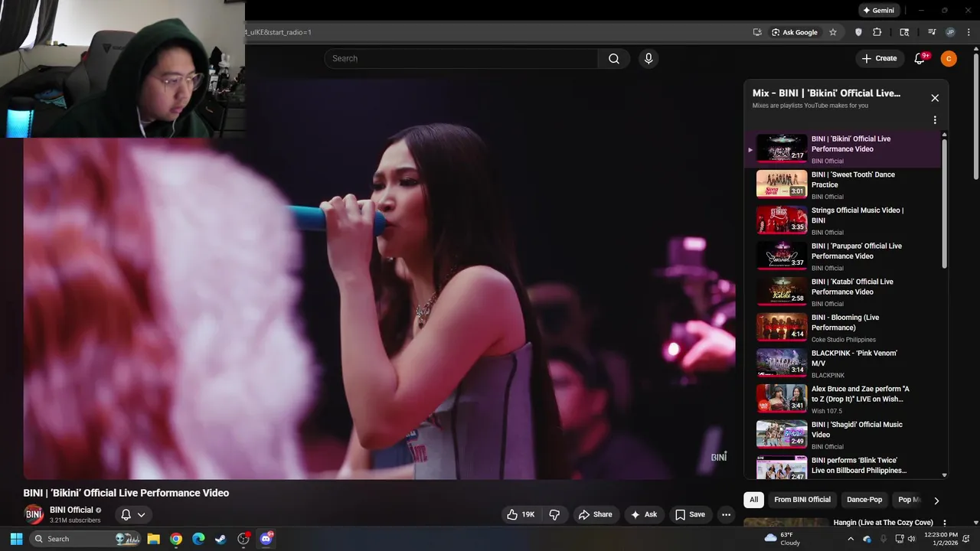Show more chips with the right arrow

tap(936, 500)
